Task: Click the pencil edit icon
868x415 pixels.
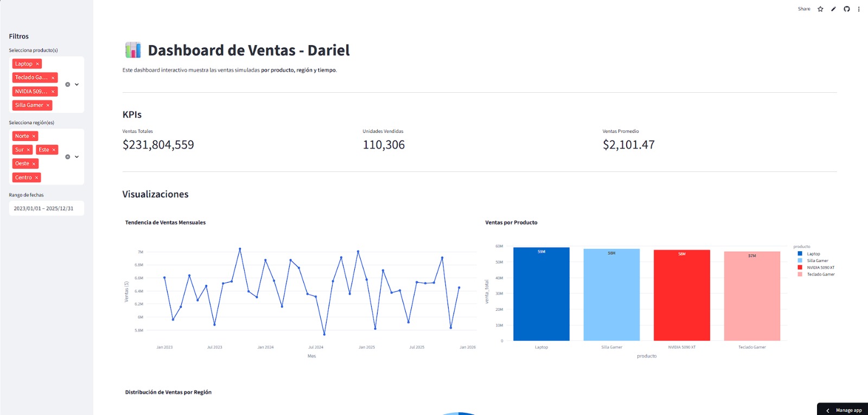Action: (833, 9)
